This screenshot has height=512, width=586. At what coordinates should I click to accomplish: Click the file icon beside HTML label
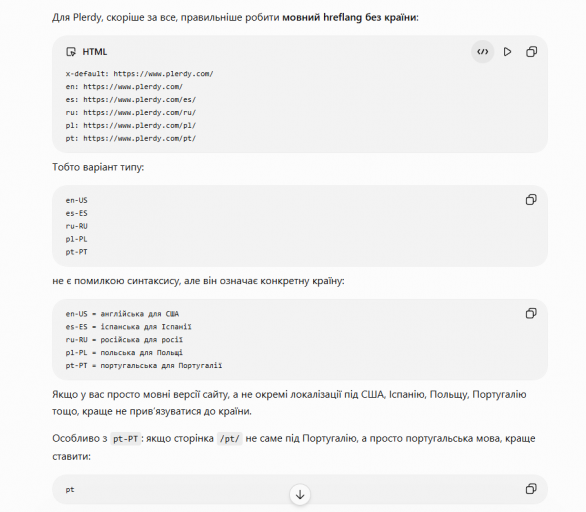pos(71,52)
